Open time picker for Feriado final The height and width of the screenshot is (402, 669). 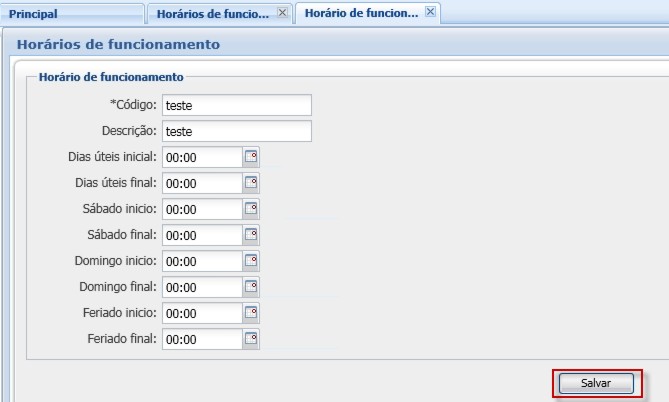tap(251, 339)
